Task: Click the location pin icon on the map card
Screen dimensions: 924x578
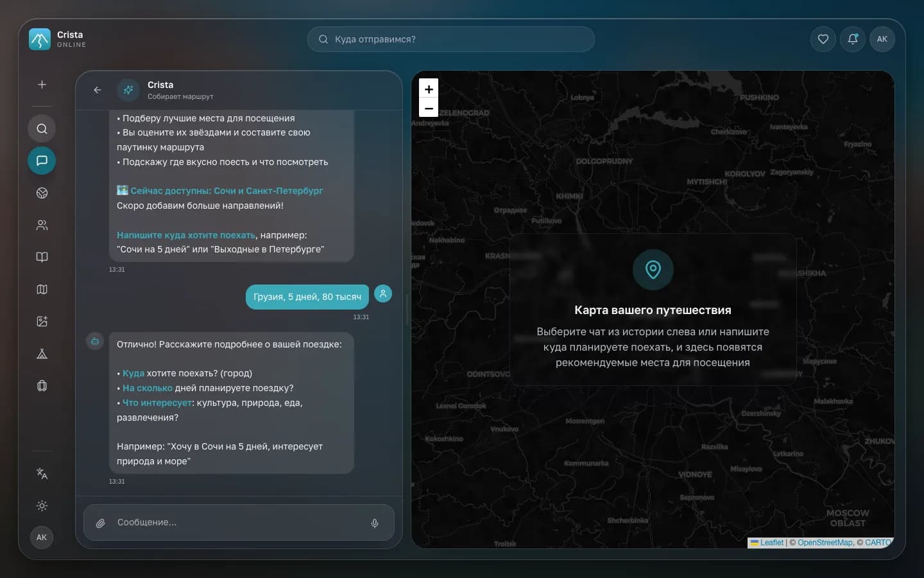Action: tap(653, 269)
